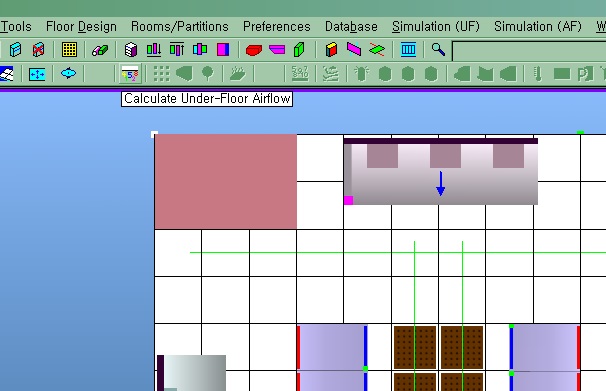The width and height of the screenshot is (606, 391).
Task: Select the magnifying glass zoom tool
Action: [438, 49]
